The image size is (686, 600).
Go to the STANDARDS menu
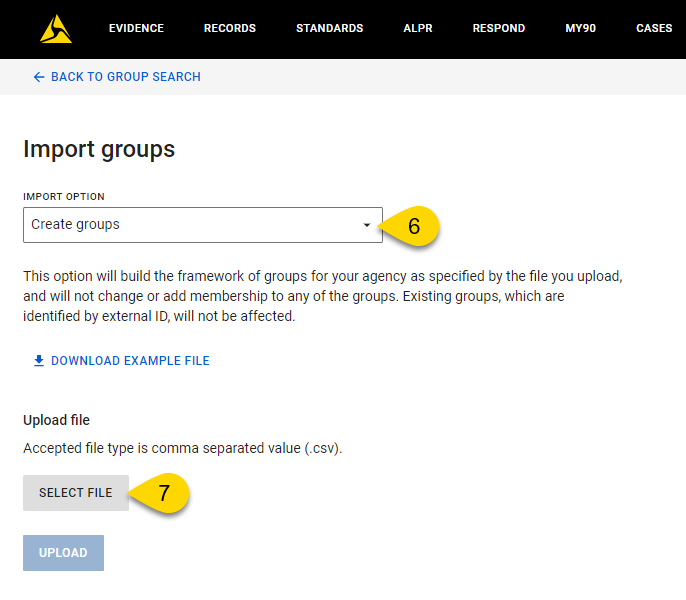(x=329, y=28)
